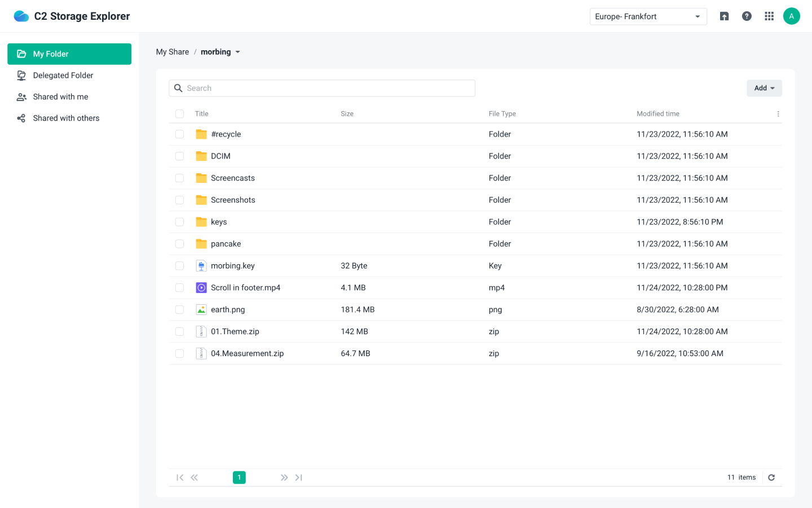Click the My Share breadcrumb link
This screenshot has width=812, height=508.
point(172,51)
